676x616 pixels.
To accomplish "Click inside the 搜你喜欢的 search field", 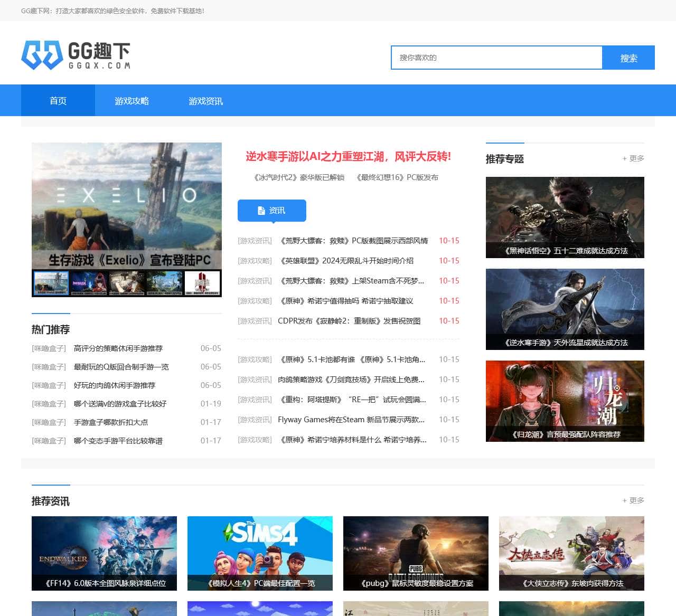I will point(496,58).
